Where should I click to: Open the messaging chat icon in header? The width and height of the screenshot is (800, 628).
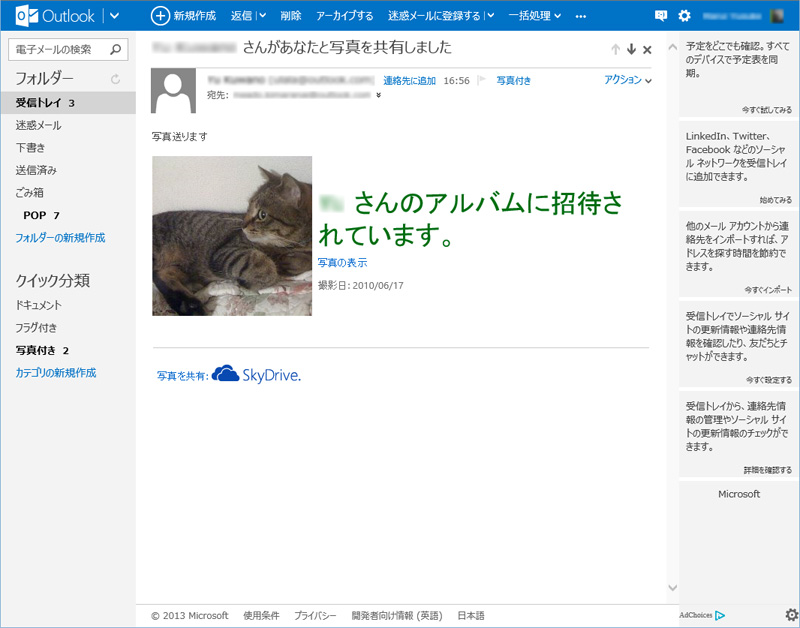[660, 16]
